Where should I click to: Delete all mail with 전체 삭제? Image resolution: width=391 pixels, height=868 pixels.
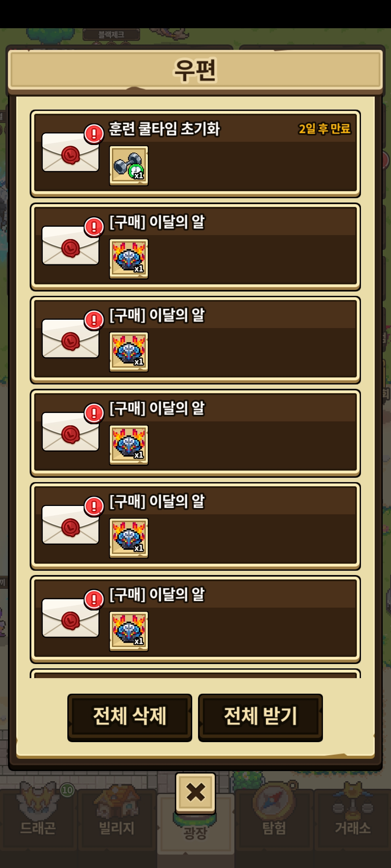[x=130, y=718]
